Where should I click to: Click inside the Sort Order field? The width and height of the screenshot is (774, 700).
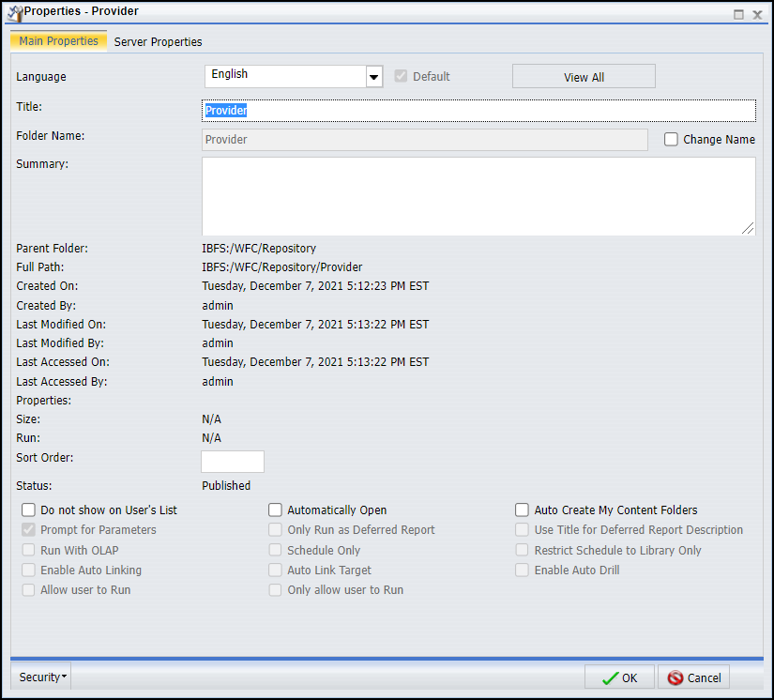[232, 461]
